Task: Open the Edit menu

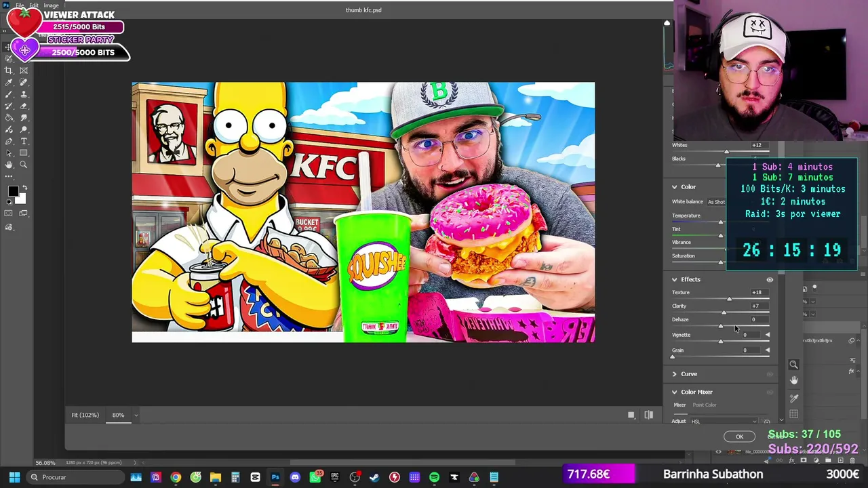Action: [x=34, y=5]
